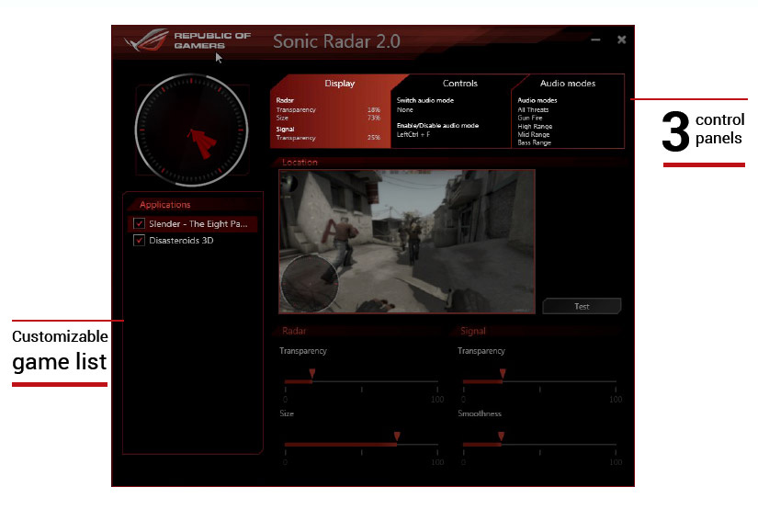Adjust the Radar Size slider handle
Image resolution: width=758 pixels, height=532 pixels.
(x=397, y=436)
